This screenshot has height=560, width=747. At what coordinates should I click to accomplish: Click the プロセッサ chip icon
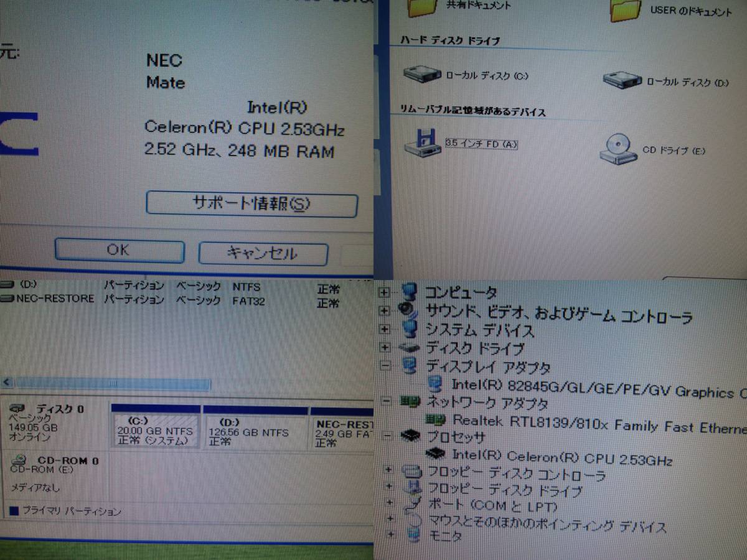pos(410,436)
